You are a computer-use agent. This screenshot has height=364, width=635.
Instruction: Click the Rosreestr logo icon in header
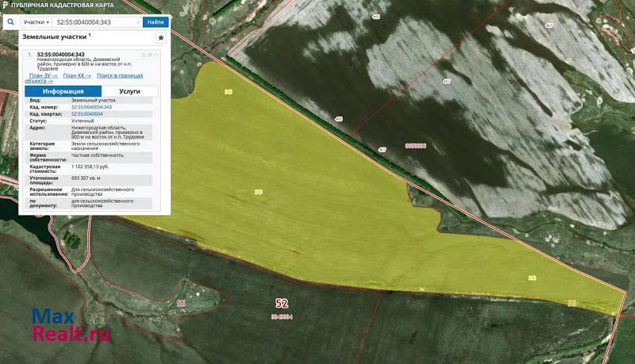click(x=6, y=6)
